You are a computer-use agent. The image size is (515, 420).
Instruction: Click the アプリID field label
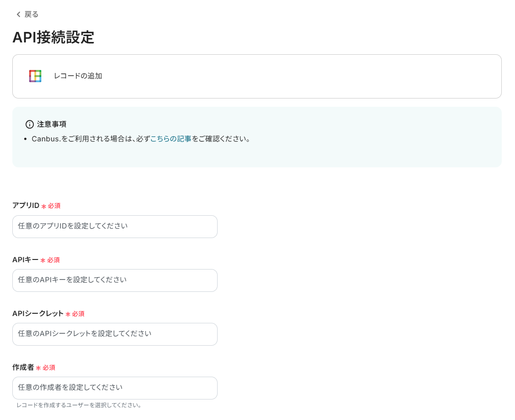(x=26, y=206)
